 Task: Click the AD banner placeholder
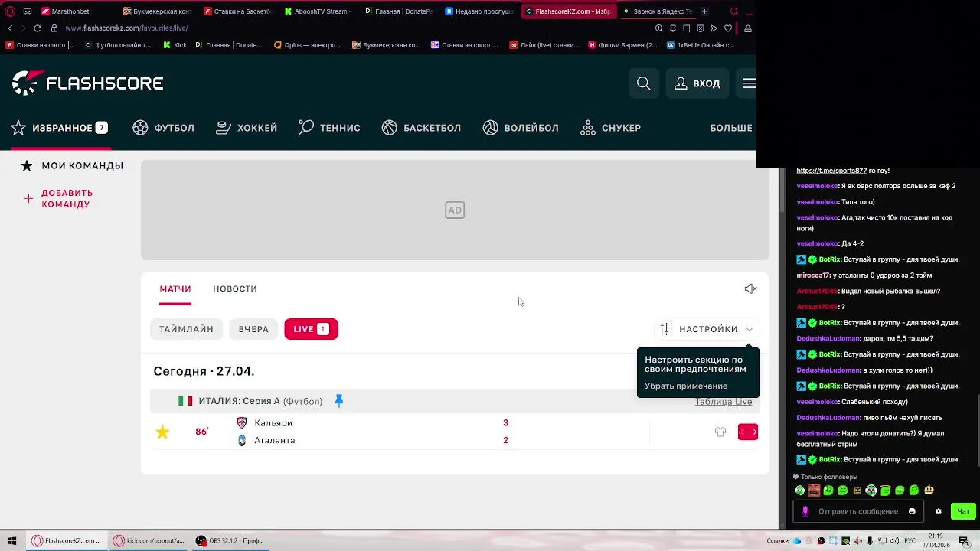coord(455,210)
